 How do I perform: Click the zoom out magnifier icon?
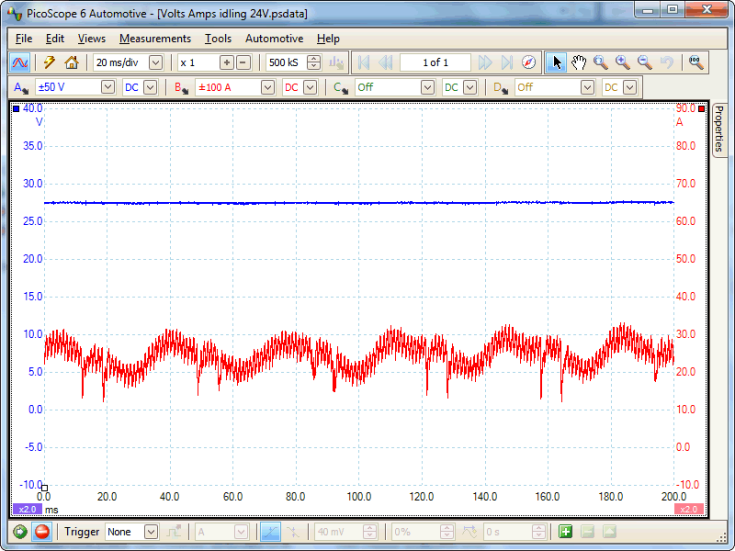pyautogui.click(x=644, y=62)
